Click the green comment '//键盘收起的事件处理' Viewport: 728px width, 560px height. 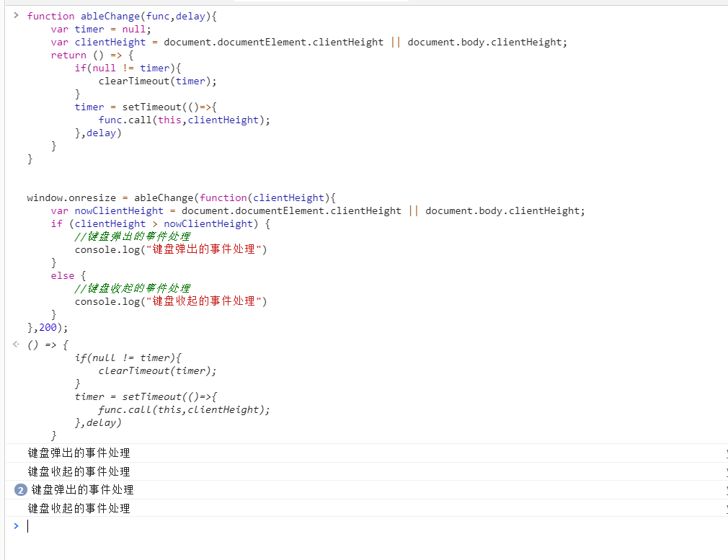133,288
